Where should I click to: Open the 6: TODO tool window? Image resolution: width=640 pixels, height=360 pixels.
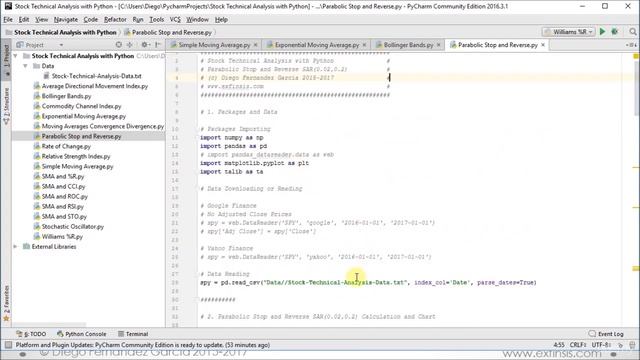[31, 334]
